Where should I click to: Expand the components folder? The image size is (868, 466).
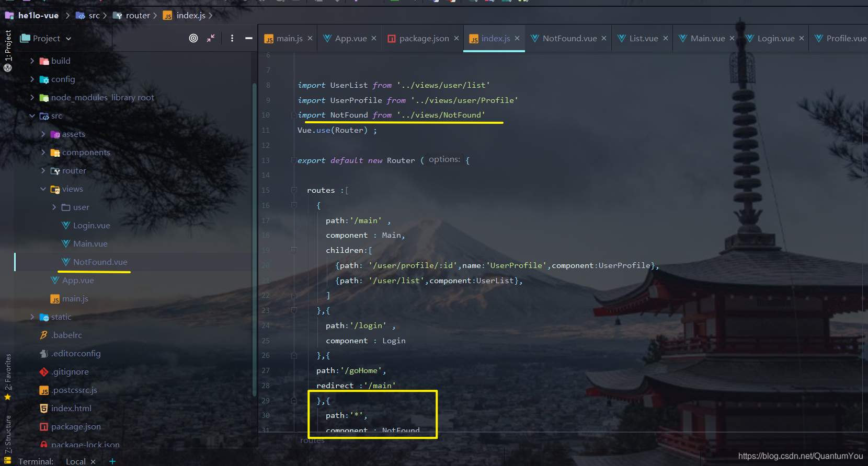43,153
